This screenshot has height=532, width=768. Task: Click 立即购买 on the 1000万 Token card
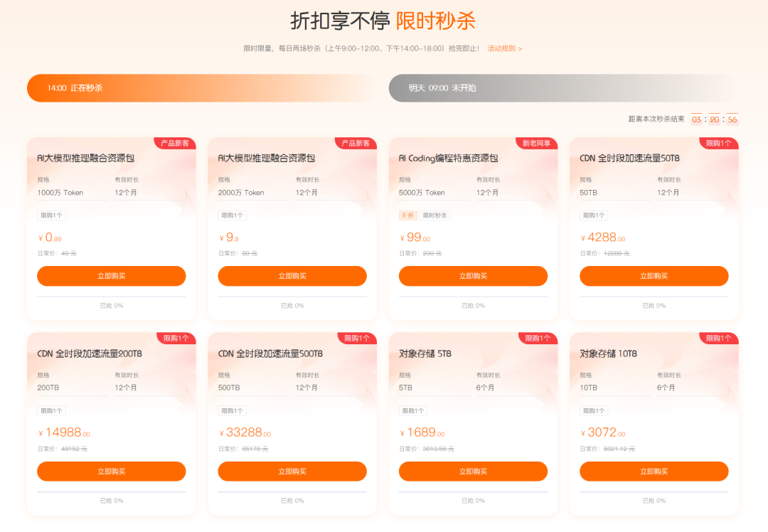click(x=112, y=276)
